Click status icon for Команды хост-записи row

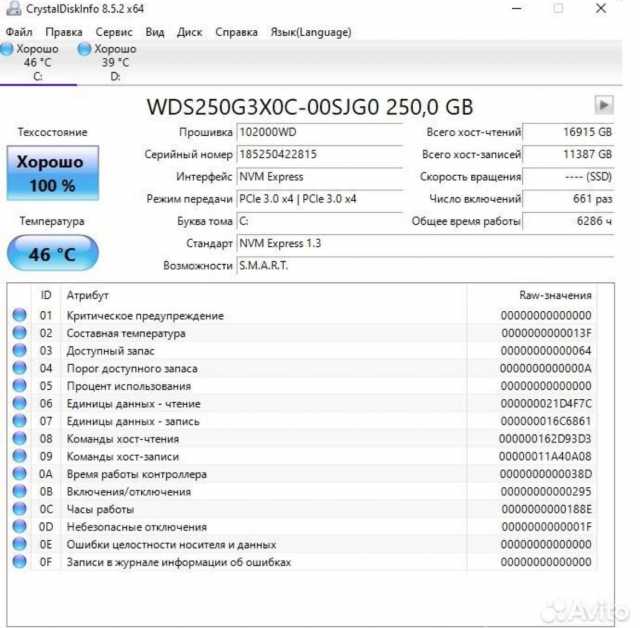coord(19,456)
